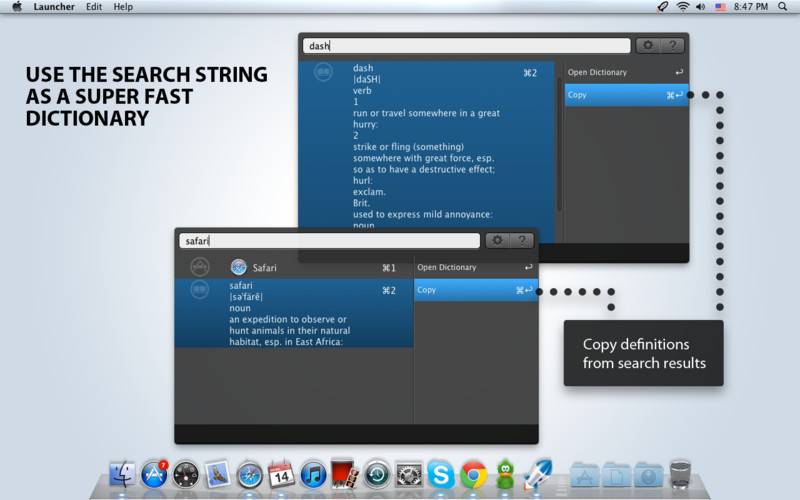Open the Edit menu

pos(94,7)
